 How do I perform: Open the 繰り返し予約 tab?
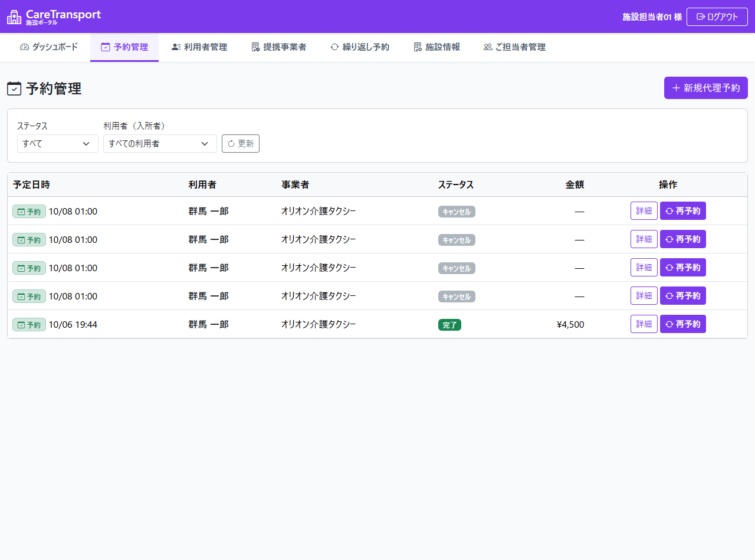point(360,47)
